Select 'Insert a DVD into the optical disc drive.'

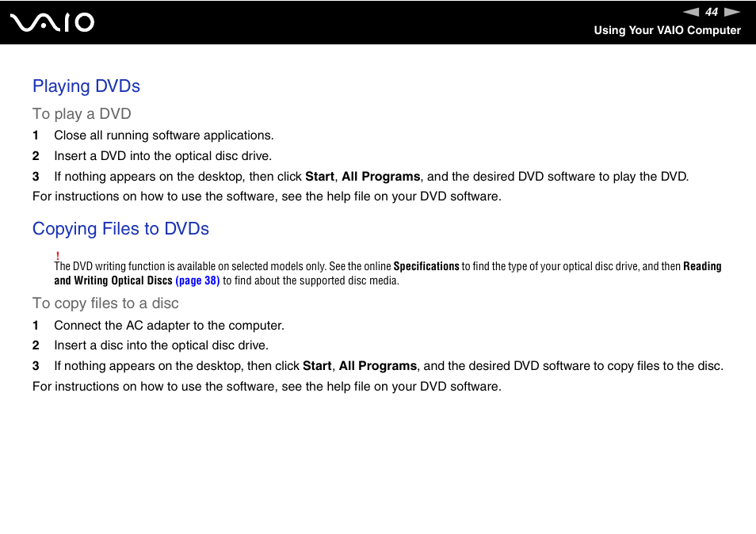pyautogui.click(x=163, y=156)
